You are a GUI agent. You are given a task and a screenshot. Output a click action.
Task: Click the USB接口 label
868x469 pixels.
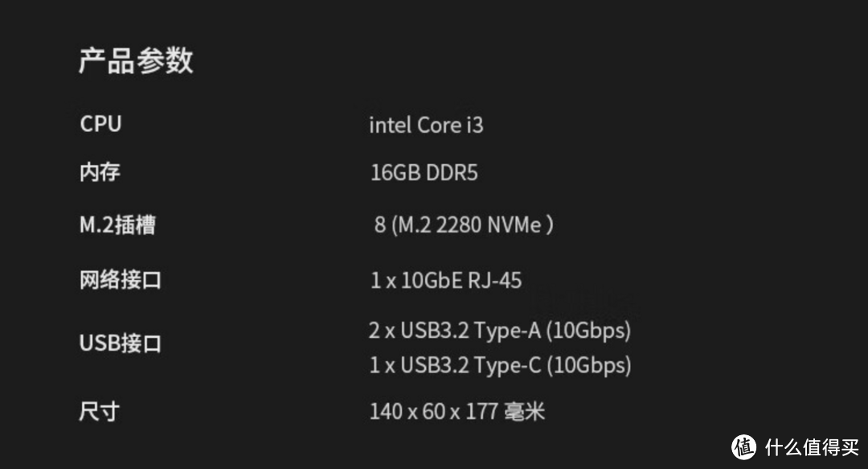click(x=121, y=344)
